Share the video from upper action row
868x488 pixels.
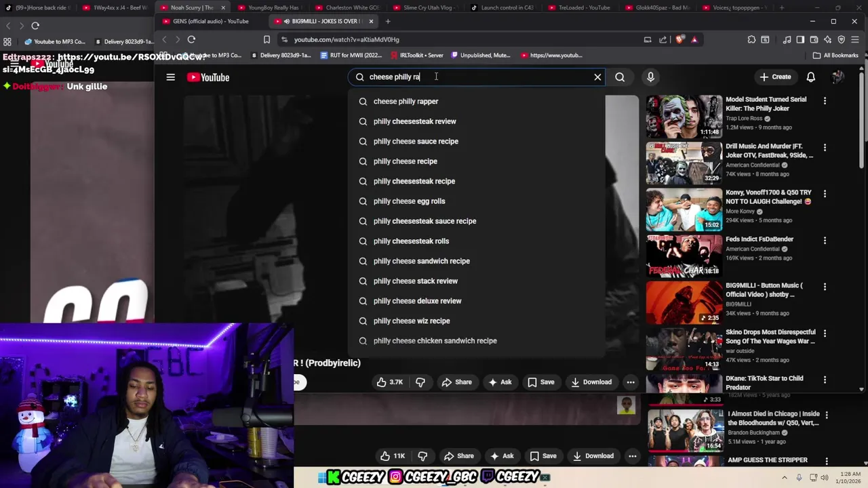pyautogui.click(x=456, y=382)
